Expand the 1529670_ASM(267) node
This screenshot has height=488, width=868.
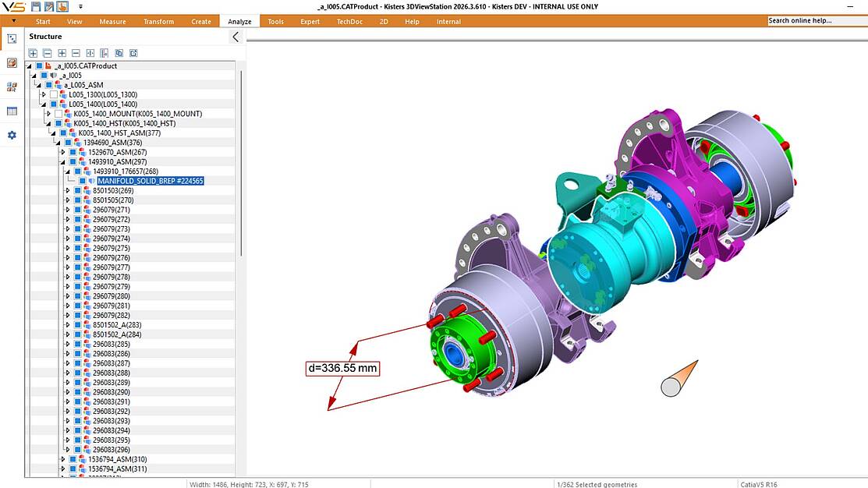(63, 152)
